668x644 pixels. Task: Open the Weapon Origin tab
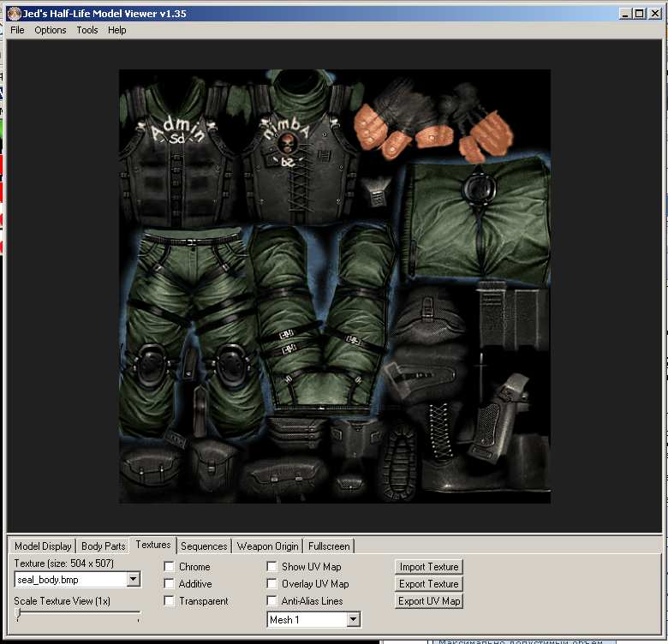(x=267, y=546)
